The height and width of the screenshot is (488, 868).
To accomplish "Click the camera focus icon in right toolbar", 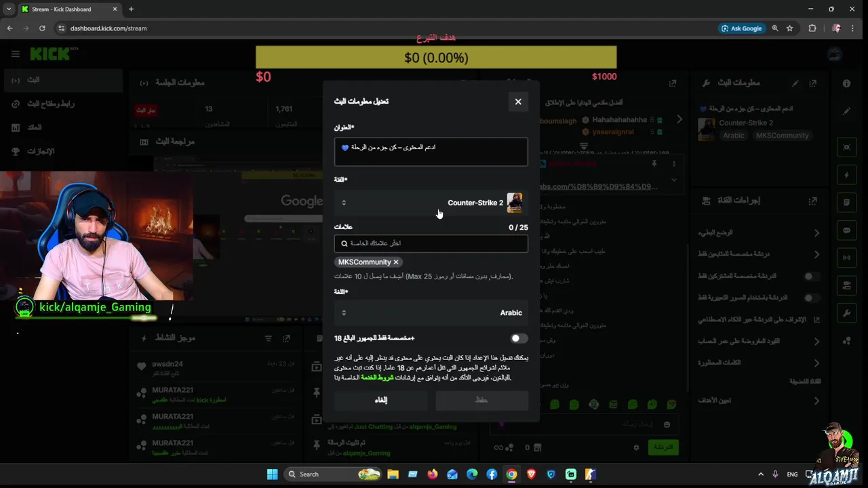I will click(846, 147).
